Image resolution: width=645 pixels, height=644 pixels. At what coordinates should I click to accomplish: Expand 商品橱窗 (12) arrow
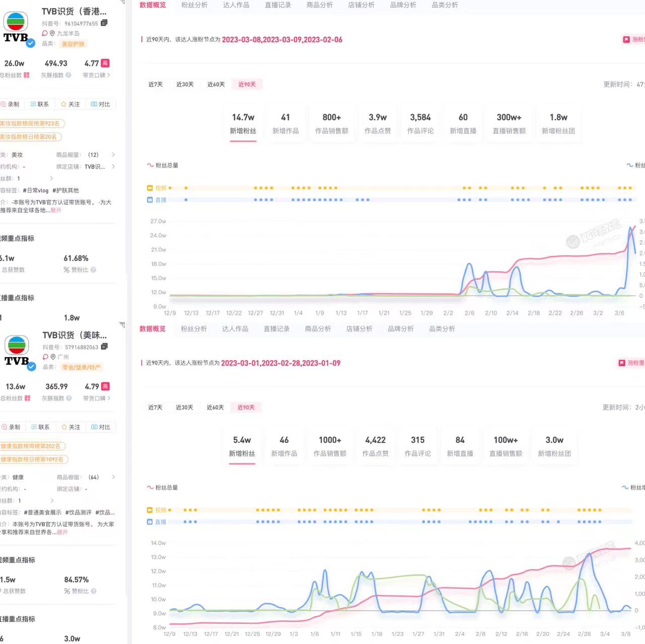pos(113,155)
